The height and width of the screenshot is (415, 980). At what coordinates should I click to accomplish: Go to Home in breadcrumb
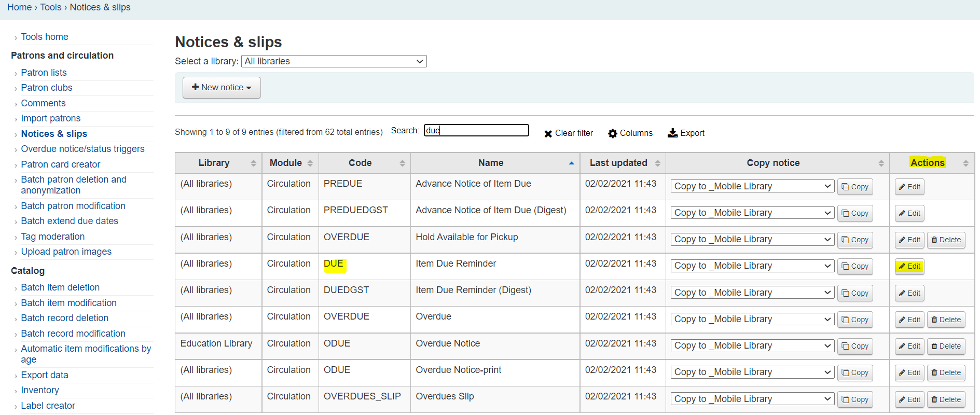[19, 7]
